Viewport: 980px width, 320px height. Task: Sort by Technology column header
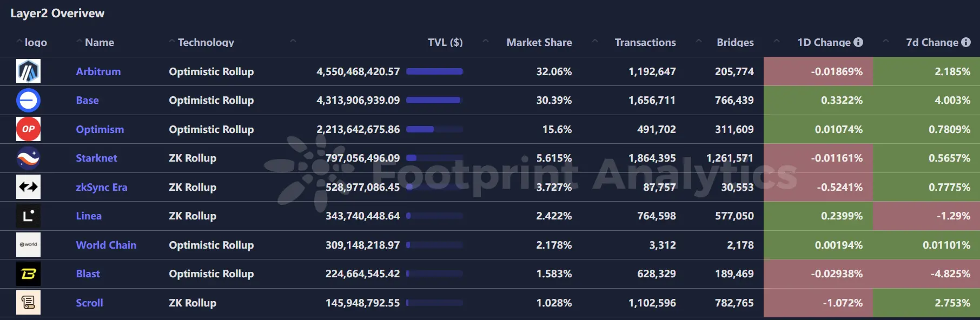(206, 42)
